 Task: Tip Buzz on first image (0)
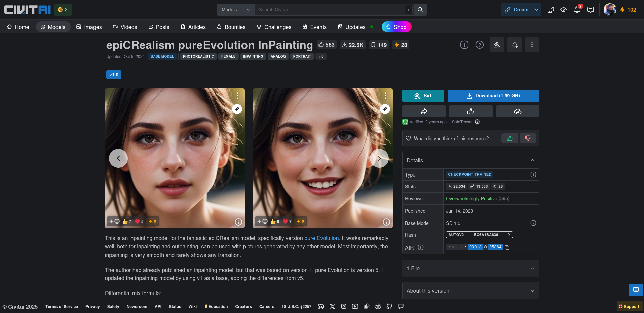point(153,221)
